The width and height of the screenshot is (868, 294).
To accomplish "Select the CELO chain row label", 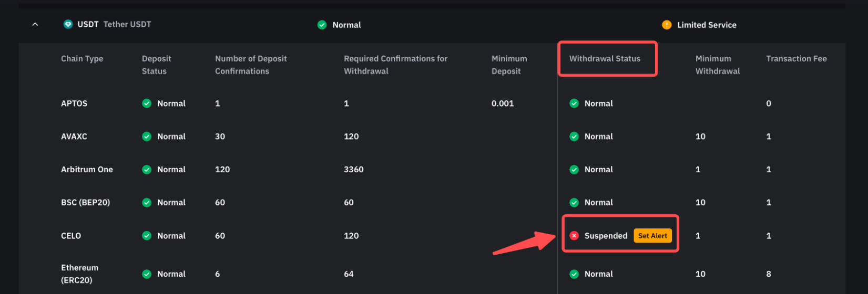I will point(71,236).
